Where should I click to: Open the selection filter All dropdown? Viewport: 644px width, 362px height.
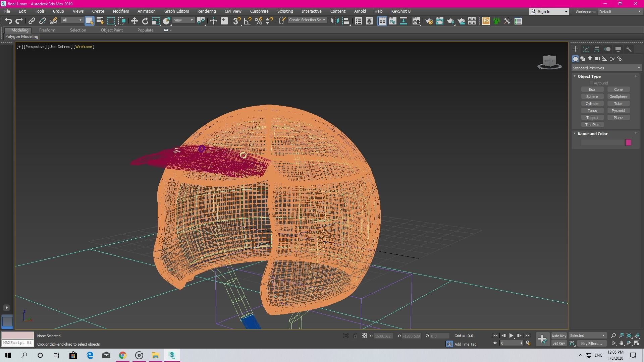point(72,20)
